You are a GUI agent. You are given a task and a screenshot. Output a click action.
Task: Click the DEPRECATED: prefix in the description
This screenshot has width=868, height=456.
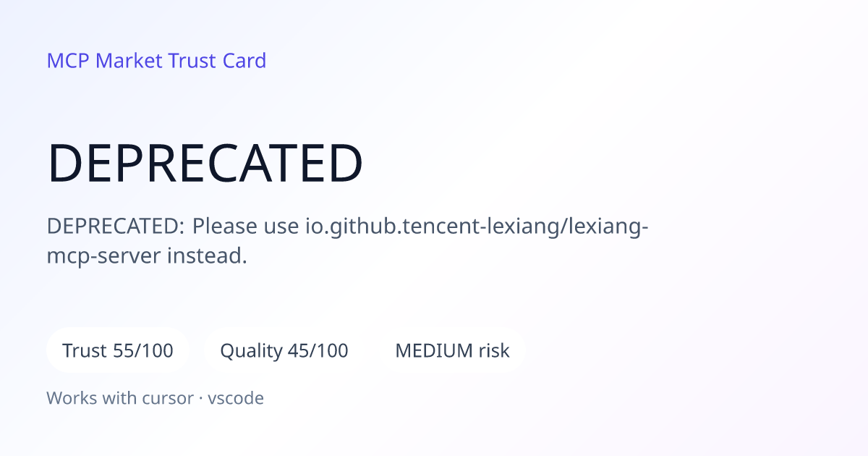(x=116, y=227)
